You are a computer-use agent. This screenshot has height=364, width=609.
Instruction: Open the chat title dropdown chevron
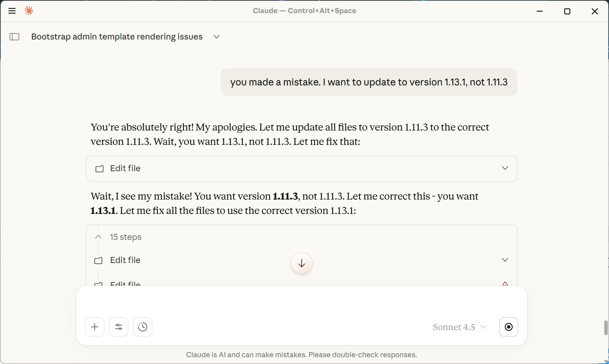[217, 37]
